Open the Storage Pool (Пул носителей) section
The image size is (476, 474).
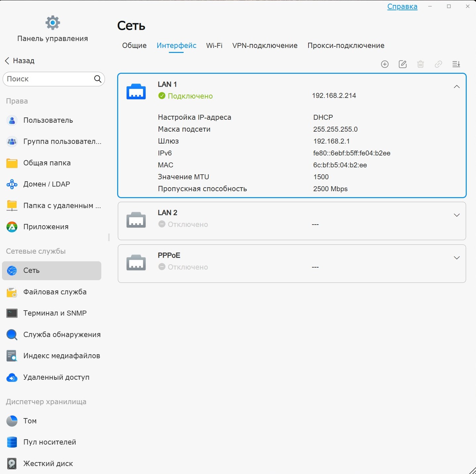pos(50,442)
